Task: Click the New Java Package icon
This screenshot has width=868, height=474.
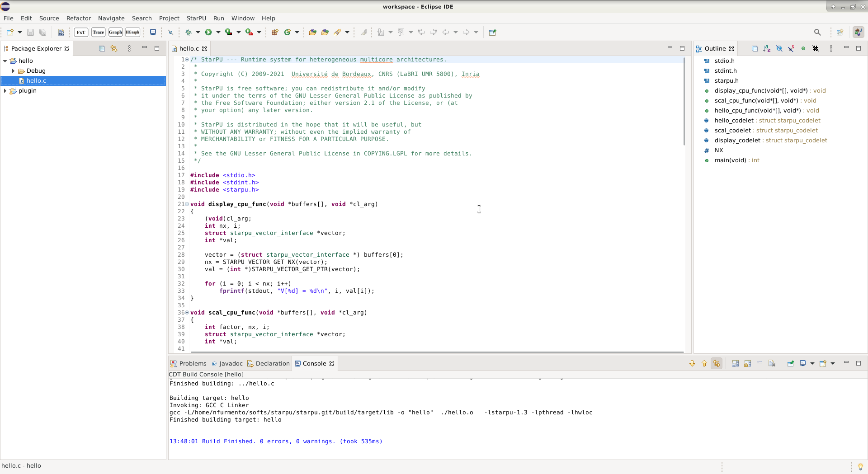Action: [275, 32]
